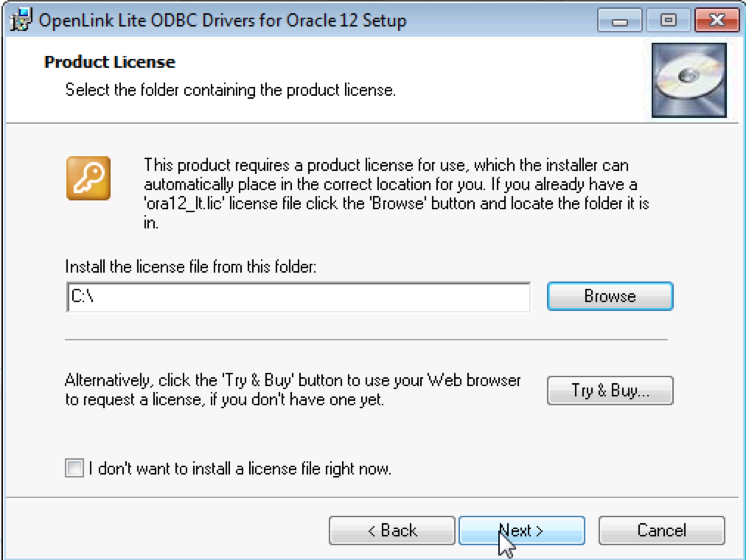Click the 'Install the license file from this folder' label

(x=191, y=266)
